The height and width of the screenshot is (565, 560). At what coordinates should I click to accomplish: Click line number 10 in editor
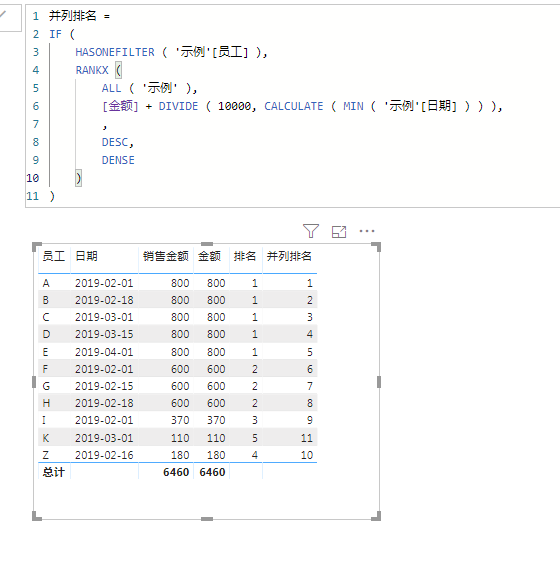click(x=32, y=178)
